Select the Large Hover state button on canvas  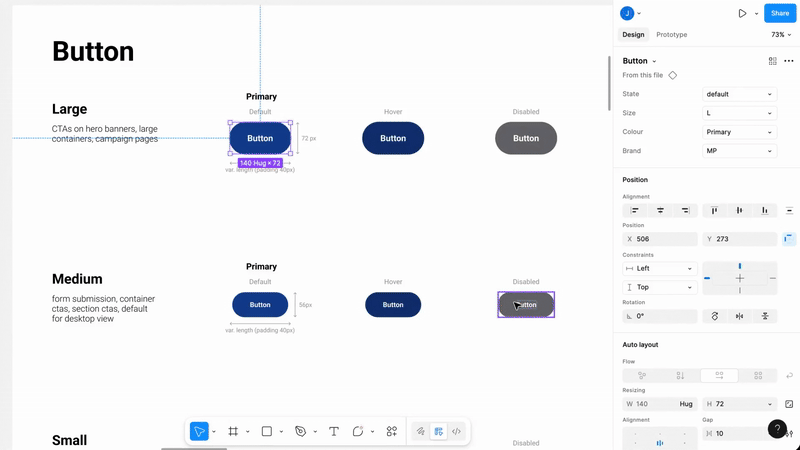click(x=393, y=138)
